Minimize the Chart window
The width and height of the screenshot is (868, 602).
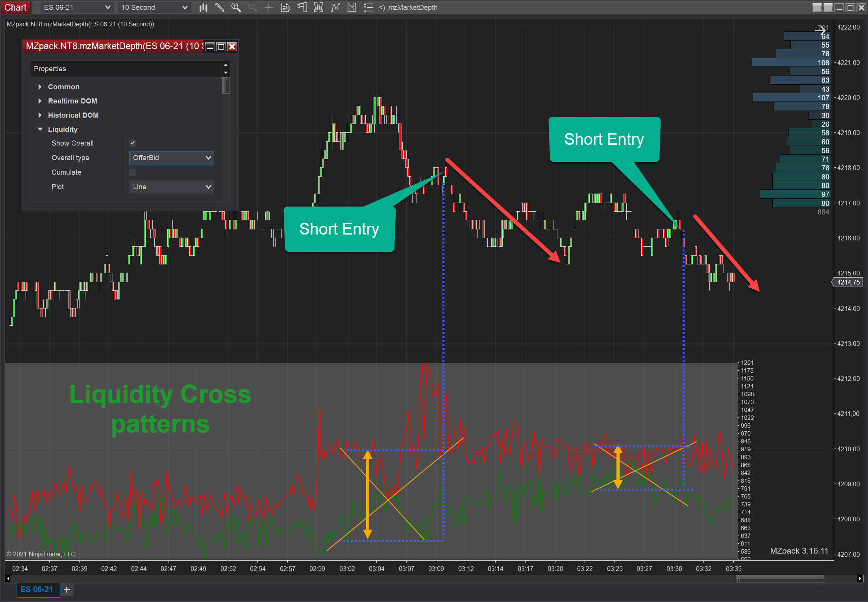click(x=839, y=7)
